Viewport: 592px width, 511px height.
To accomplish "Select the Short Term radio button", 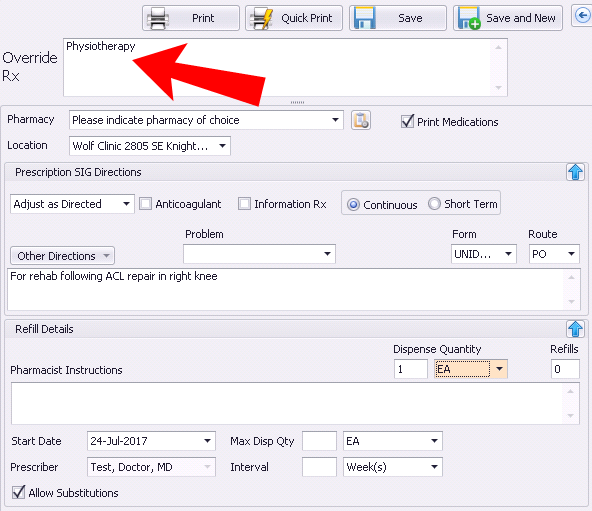I will point(434,204).
